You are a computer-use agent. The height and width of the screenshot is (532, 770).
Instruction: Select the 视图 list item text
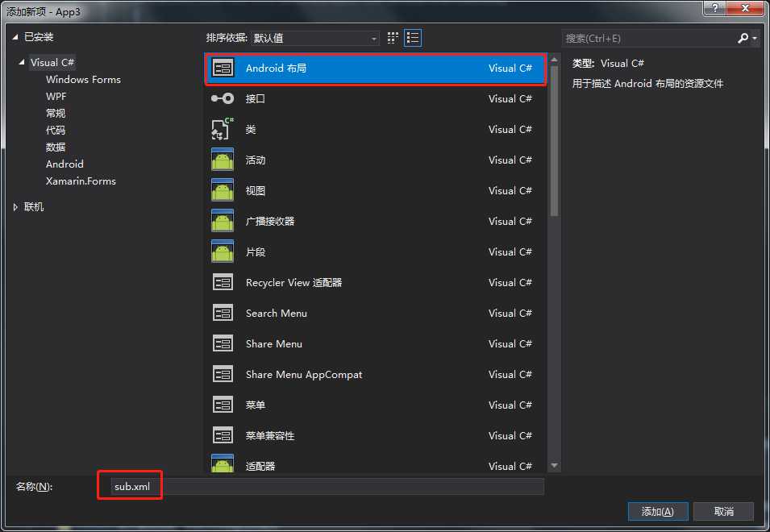(x=256, y=190)
